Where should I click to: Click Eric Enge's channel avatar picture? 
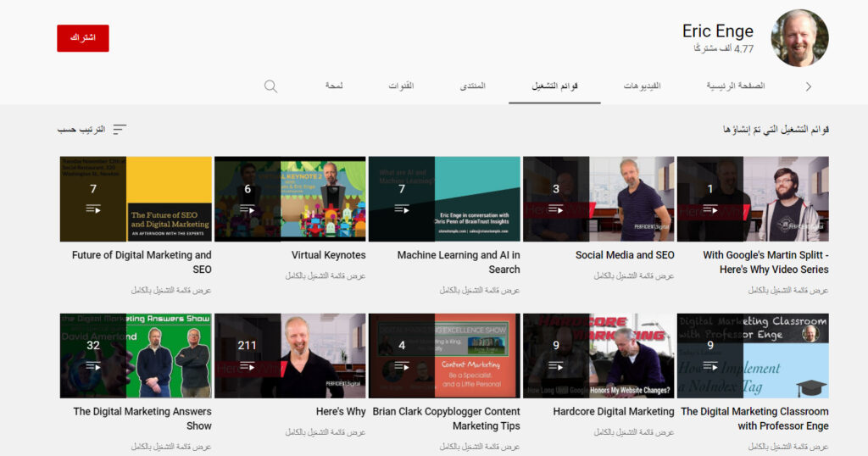coord(799,38)
